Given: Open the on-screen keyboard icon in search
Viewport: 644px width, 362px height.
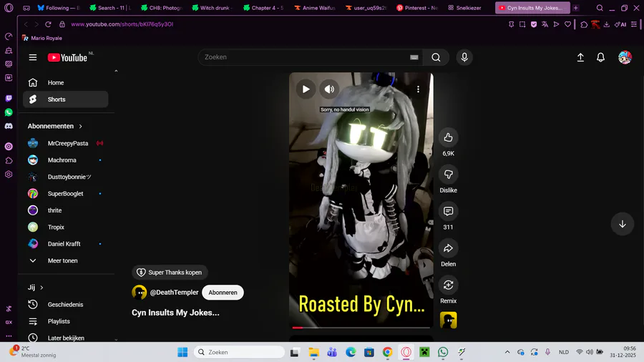Looking at the screenshot, I should [414, 57].
